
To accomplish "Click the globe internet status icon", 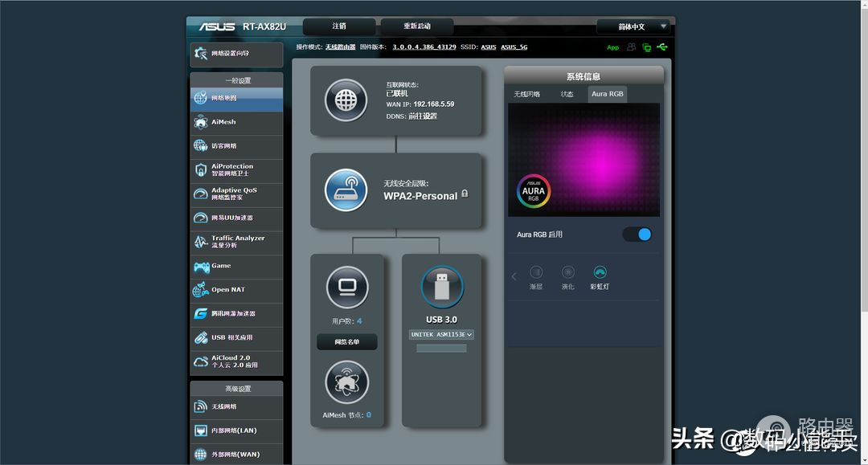I will (x=346, y=100).
